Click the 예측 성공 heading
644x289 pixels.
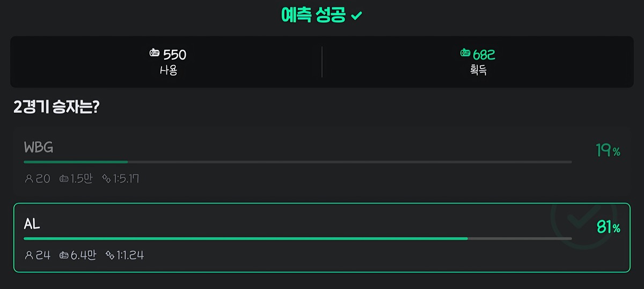click(313, 15)
